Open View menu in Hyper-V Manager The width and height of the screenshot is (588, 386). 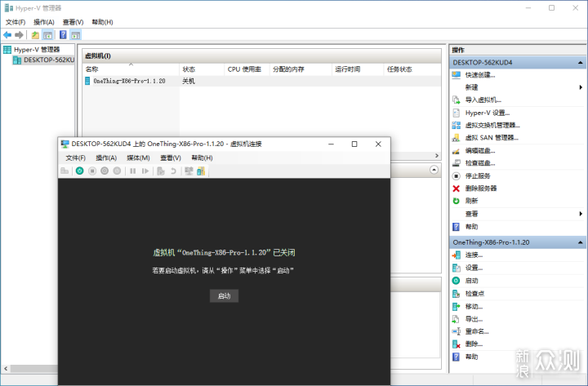click(x=73, y=22)
